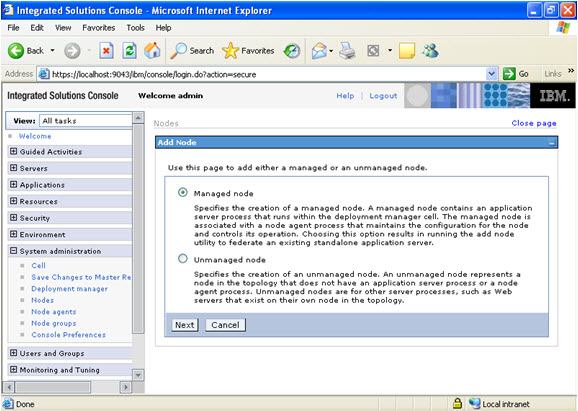Go to the Home page icon
The width and height of the screenshot is (578, 411).
point(152,50)
